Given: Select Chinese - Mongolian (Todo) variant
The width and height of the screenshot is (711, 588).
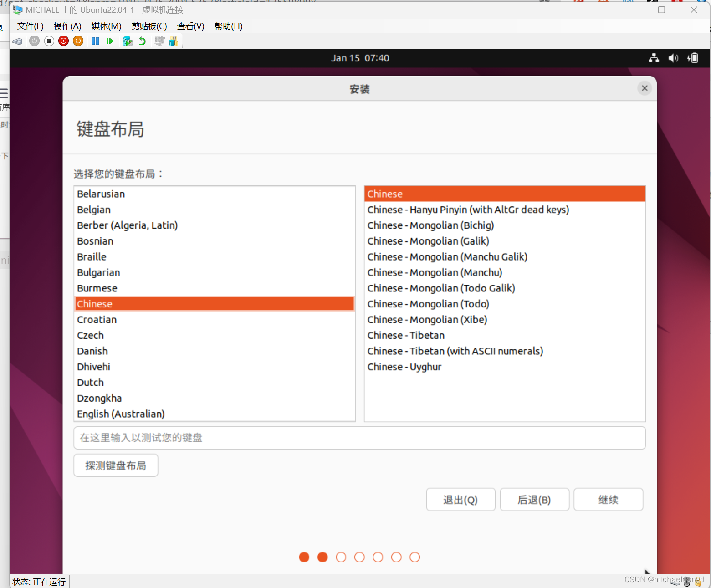Looking at the screenshot, I should point(505,304).
